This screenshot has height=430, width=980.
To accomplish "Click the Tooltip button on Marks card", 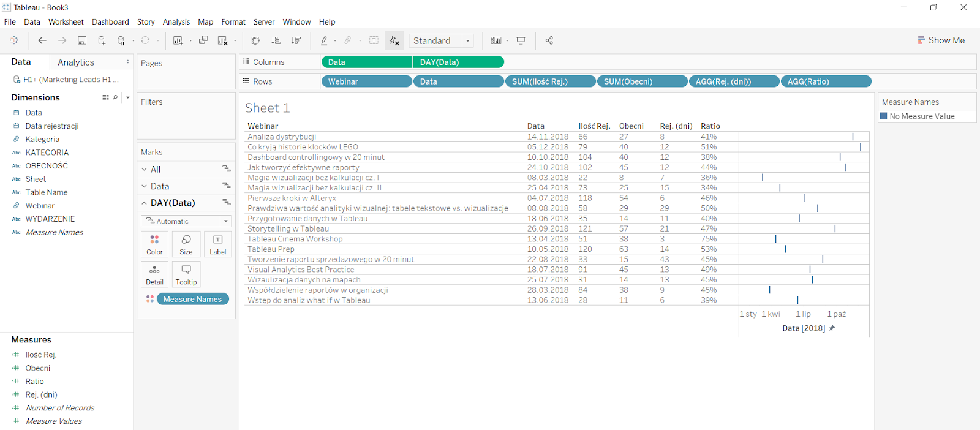I will (186, 274).
